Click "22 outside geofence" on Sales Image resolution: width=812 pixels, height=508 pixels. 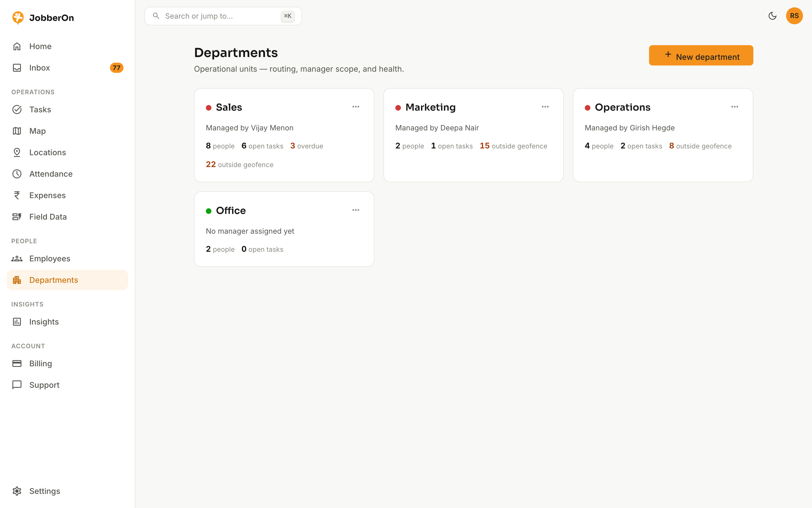coord(240,165)
